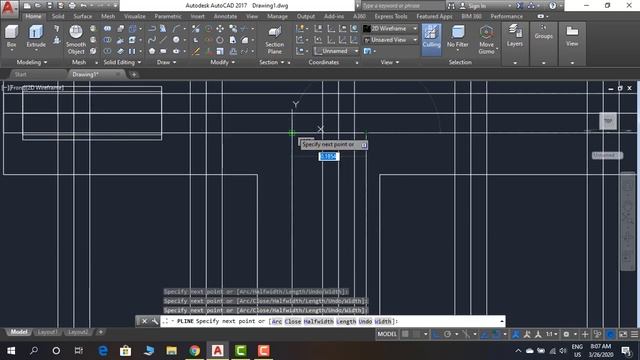Click the Model layout tab

(x=19, y=332)
